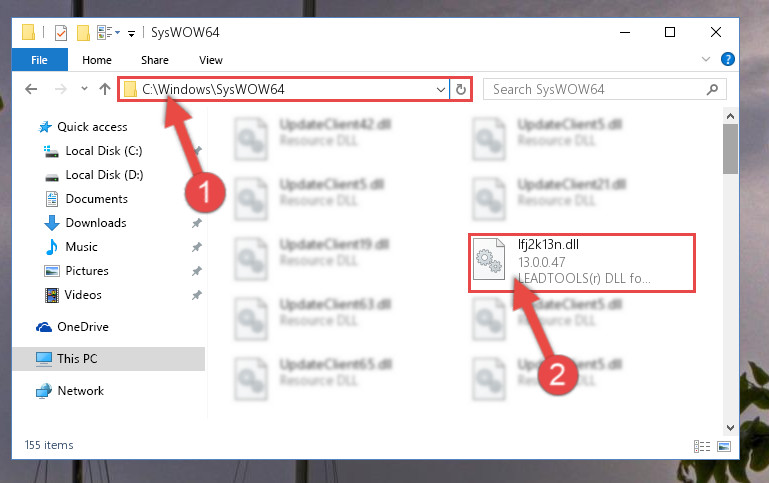769x483 pixels.
Task: Switch to the View tab
Action: (211, 60)
